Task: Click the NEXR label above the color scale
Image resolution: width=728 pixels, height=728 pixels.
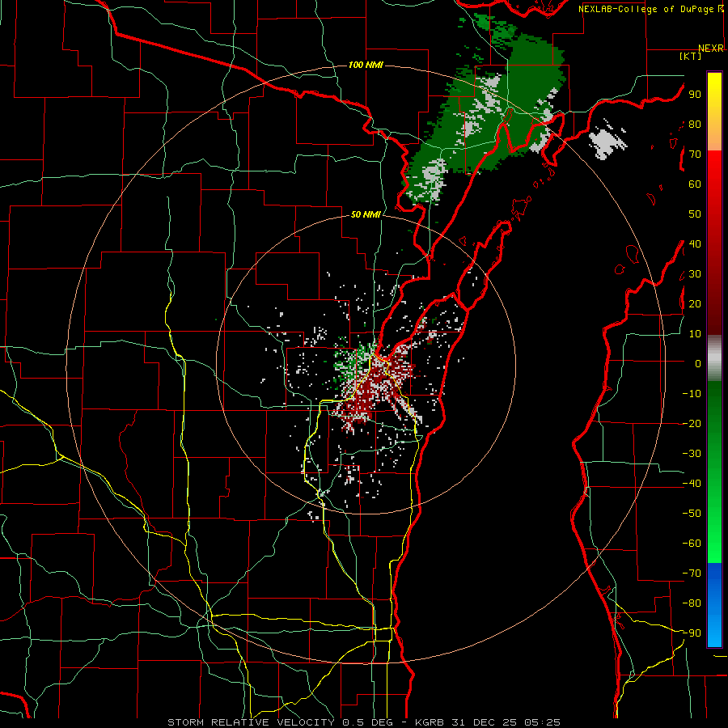Action: click(x=711, y=49)
